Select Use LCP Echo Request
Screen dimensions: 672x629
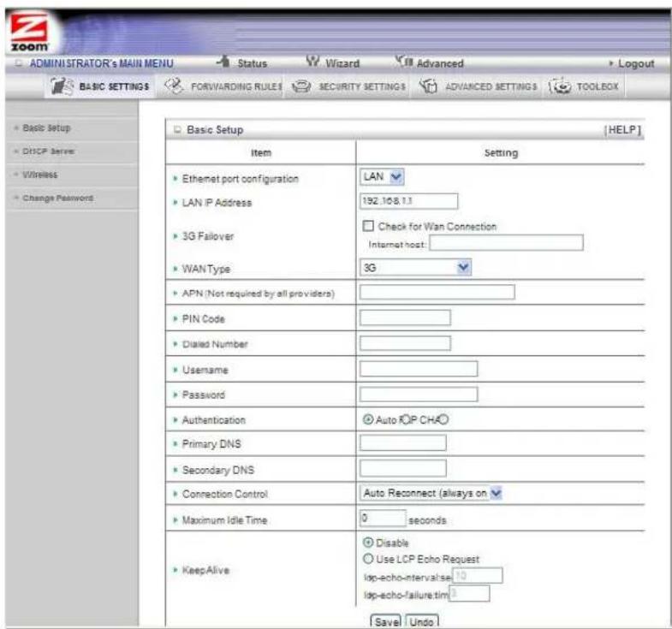[368, 559]
